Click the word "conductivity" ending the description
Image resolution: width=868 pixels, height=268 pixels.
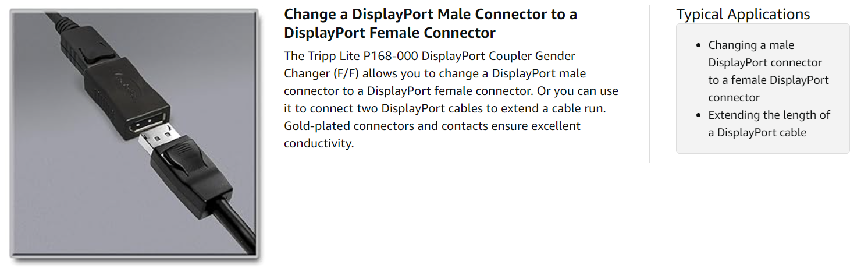coord(318,143)
